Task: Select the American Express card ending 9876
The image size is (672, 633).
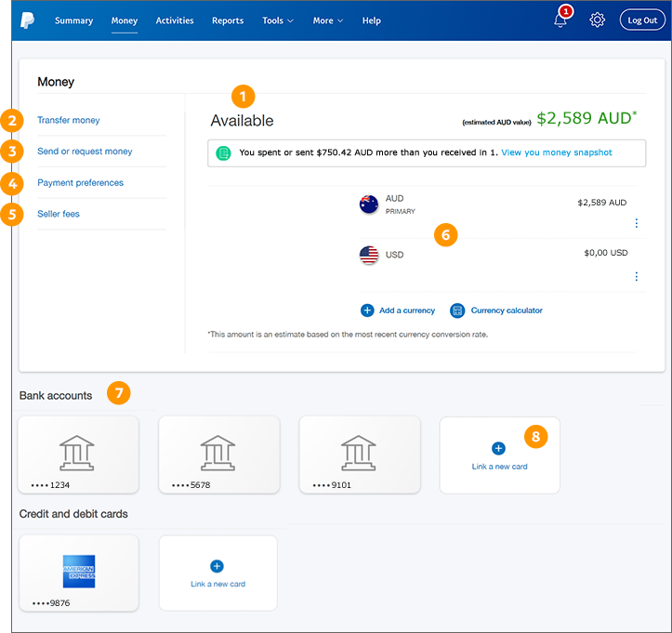Action: (x=79, y=573)
